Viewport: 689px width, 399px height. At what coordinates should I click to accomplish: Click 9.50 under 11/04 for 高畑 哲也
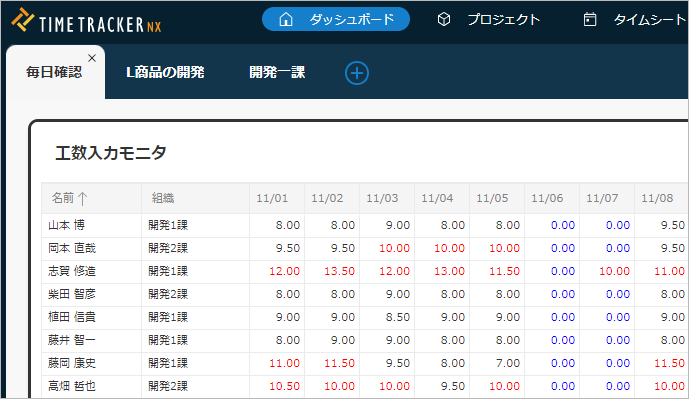453,386
